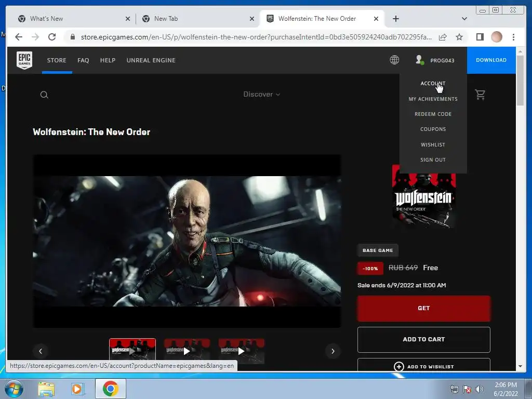This screenshot has height=399, width=532.
Task: Click the network tray icon
Action: pyautogui.click(x=454, y=389)
